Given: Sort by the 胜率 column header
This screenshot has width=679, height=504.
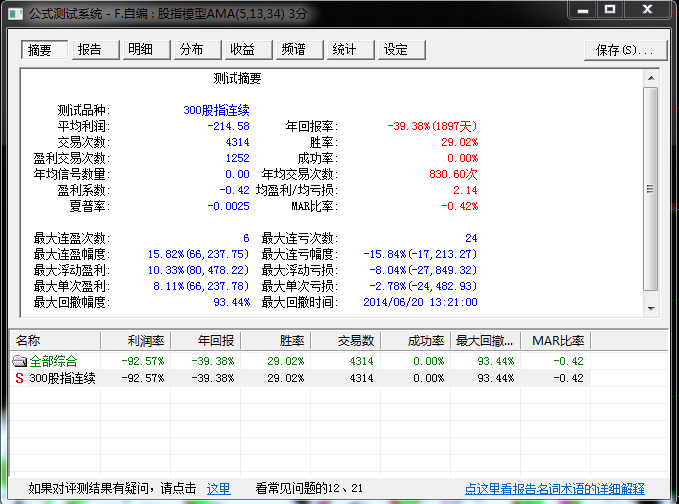Looking at the screenshot, I should [x=276, y=341].
